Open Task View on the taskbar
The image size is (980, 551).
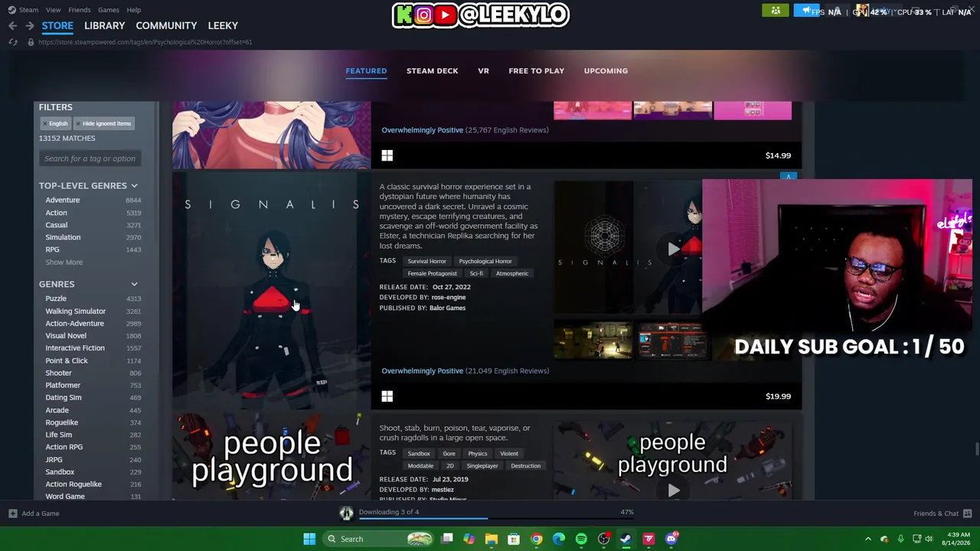point(447,539)
